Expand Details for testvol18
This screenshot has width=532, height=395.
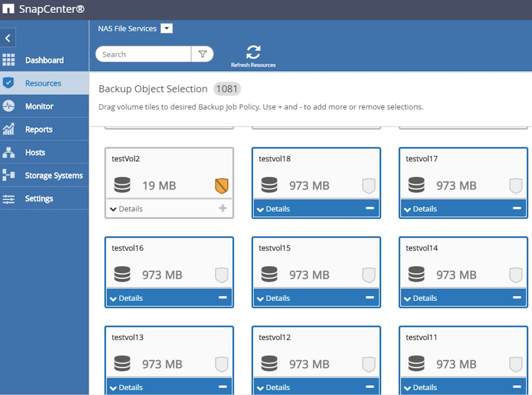click(274, 209)
